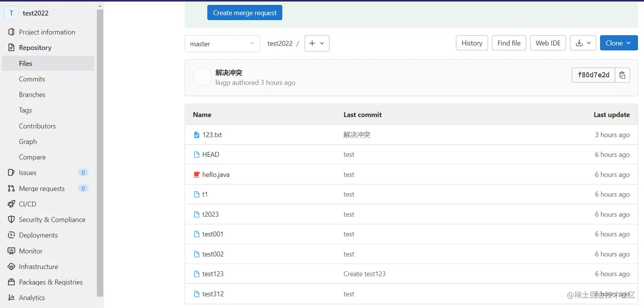
Task: Click the file icon beside test123
Action: click(196, 274)
